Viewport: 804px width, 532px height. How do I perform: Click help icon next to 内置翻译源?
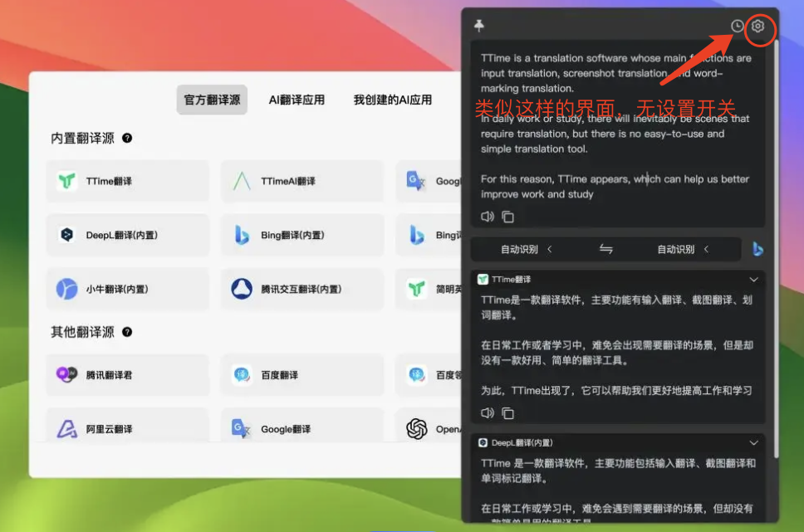click(127, 139)
